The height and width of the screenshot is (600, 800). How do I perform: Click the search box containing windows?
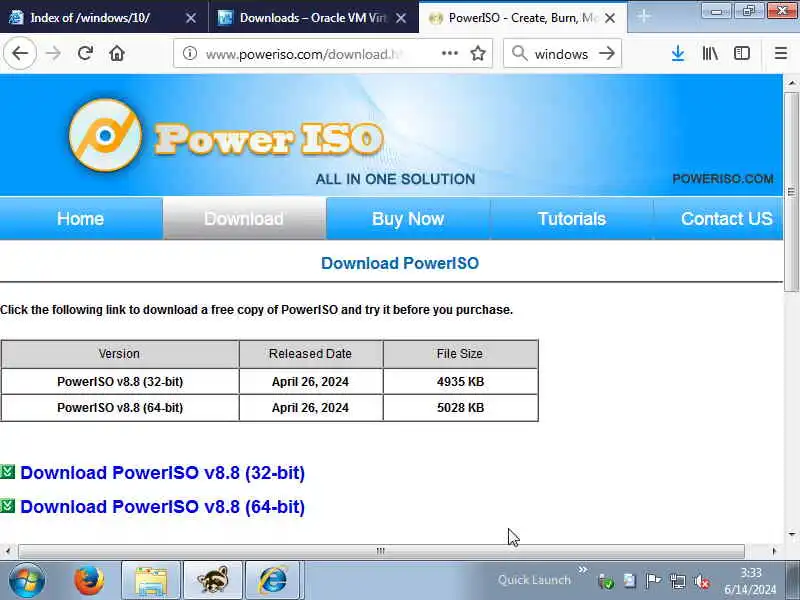coord(561,54)
